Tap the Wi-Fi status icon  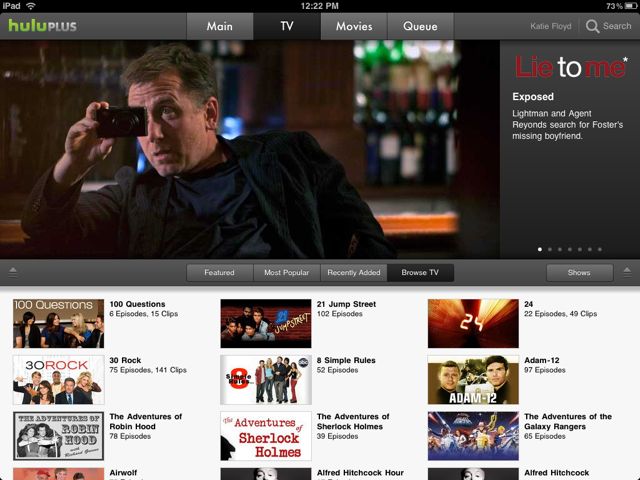(x=31, y=6)
